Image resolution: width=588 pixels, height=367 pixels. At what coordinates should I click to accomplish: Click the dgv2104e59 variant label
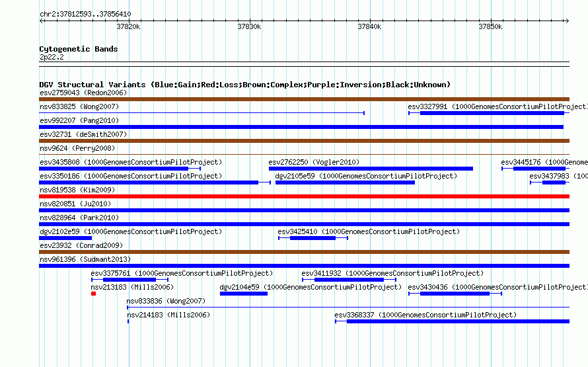[311, 287]
